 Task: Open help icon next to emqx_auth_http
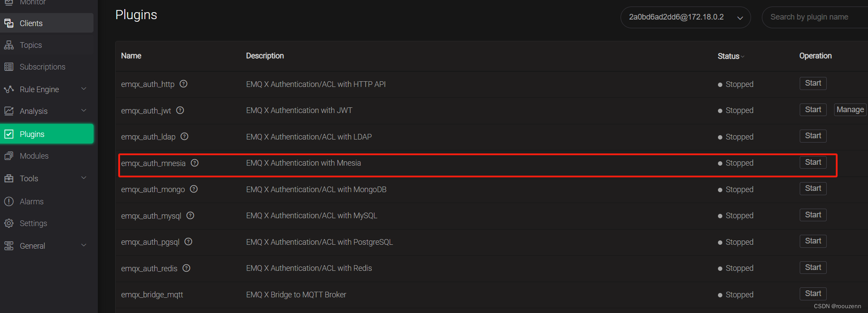[x=184, y=84]
